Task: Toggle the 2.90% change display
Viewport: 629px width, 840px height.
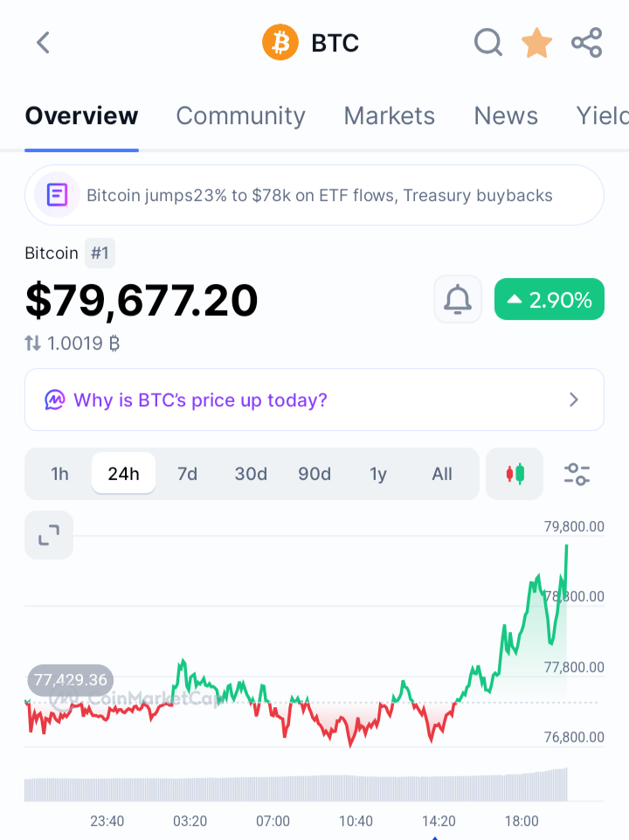Action: [550, 300]
